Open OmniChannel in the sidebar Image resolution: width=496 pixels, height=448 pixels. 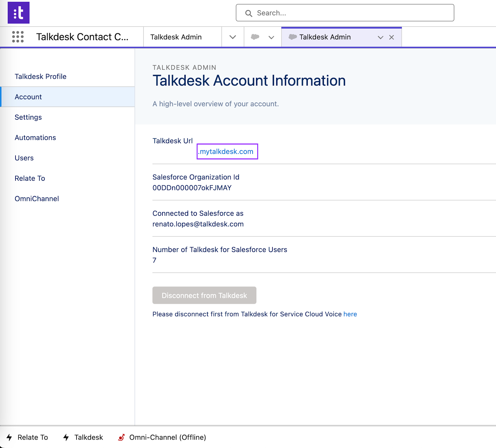tap(68, 199)
